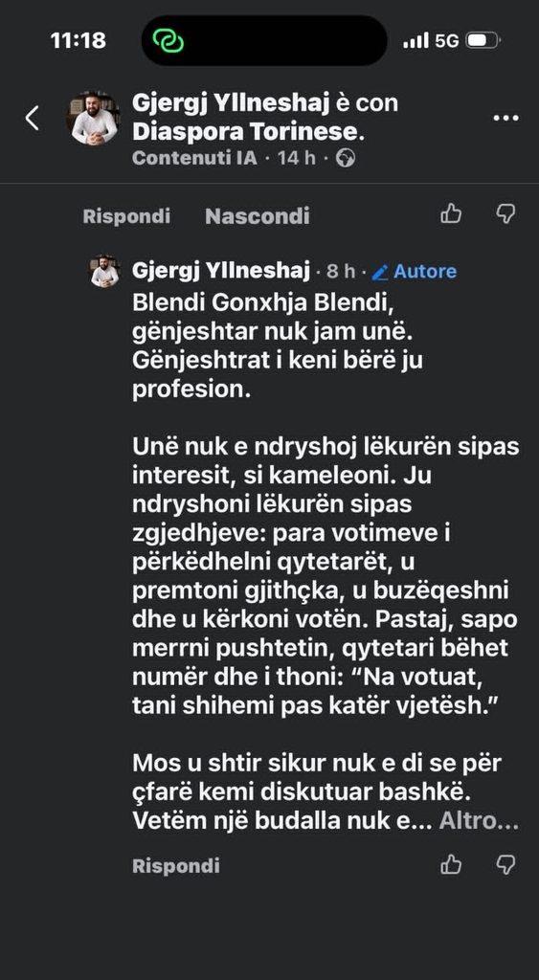This screenshot has height=980, width=539.
Task: Like the upper comment with thumbs up
Action: (451, 213)
